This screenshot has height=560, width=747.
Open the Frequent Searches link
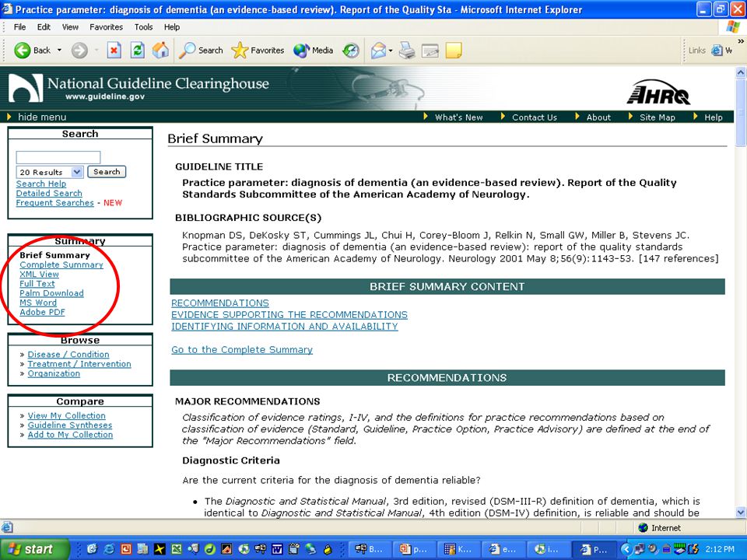(54, 203)
